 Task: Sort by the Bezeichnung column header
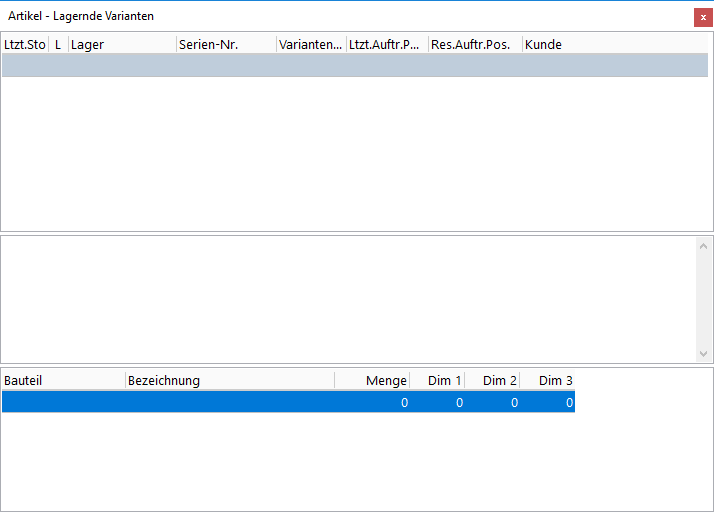(229, 381)
